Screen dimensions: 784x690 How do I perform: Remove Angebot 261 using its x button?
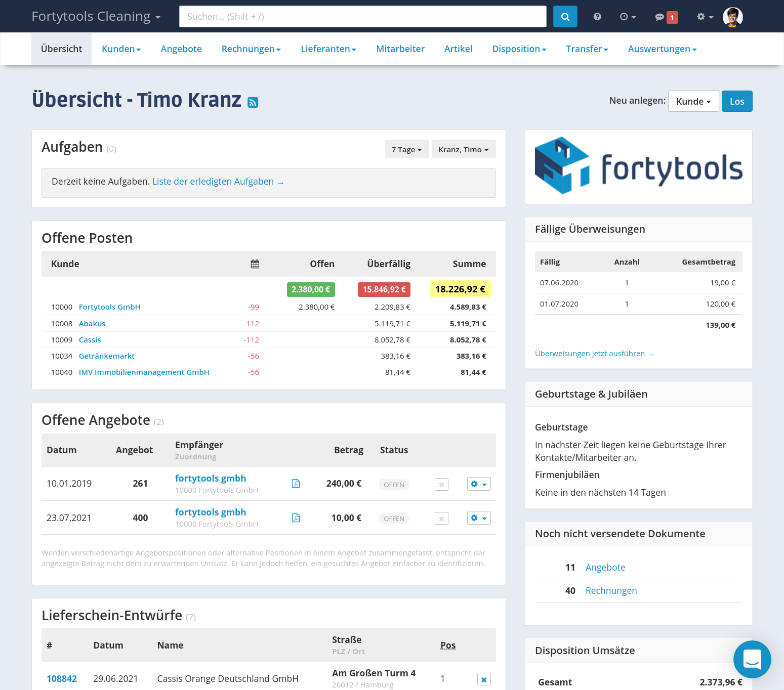pos(441,484)
